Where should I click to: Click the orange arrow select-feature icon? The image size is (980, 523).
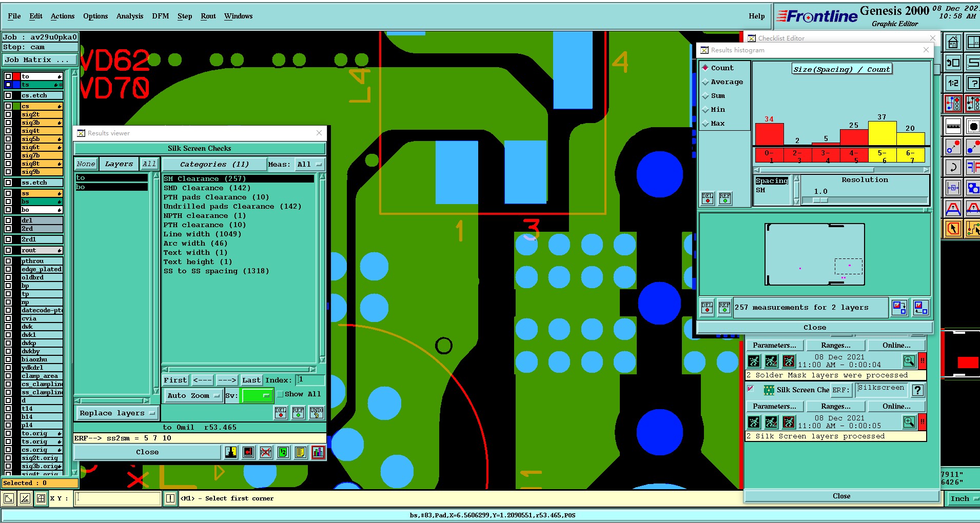point(953,229)
